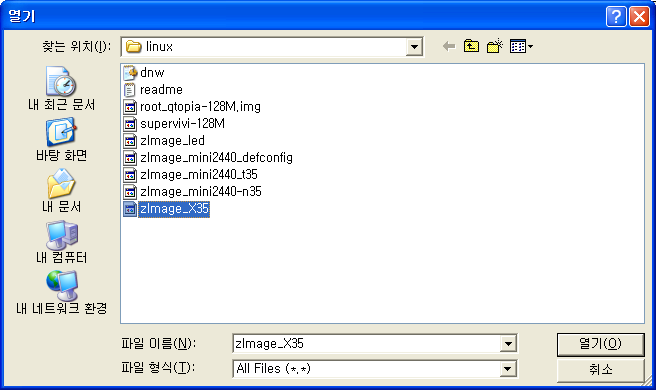
Task: Click root_qtopia-128M.img file name
Action: point(200,107)
